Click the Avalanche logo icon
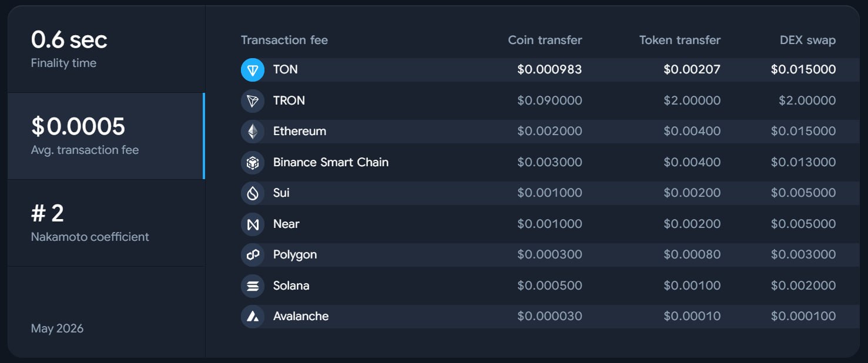 click(253, 317)
